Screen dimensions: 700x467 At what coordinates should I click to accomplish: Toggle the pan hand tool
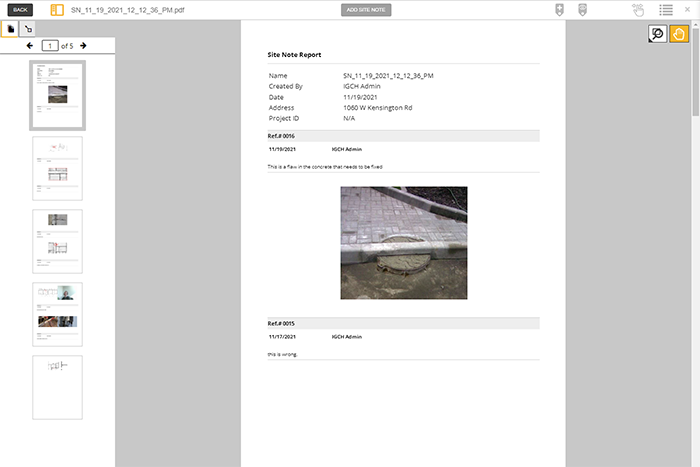(679, 34)
